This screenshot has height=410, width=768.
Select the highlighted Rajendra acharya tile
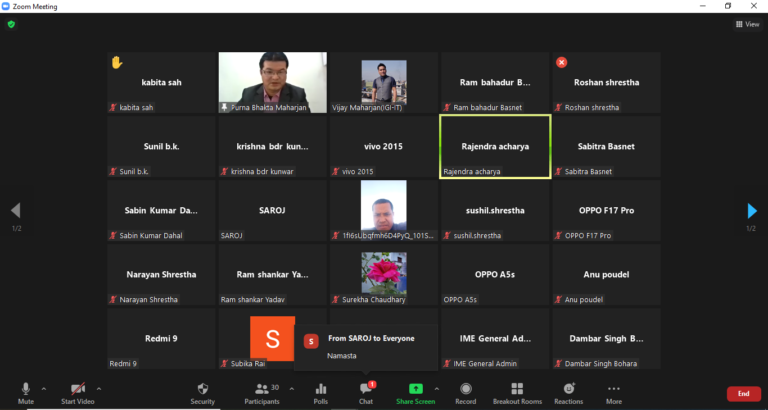[495, 146]
